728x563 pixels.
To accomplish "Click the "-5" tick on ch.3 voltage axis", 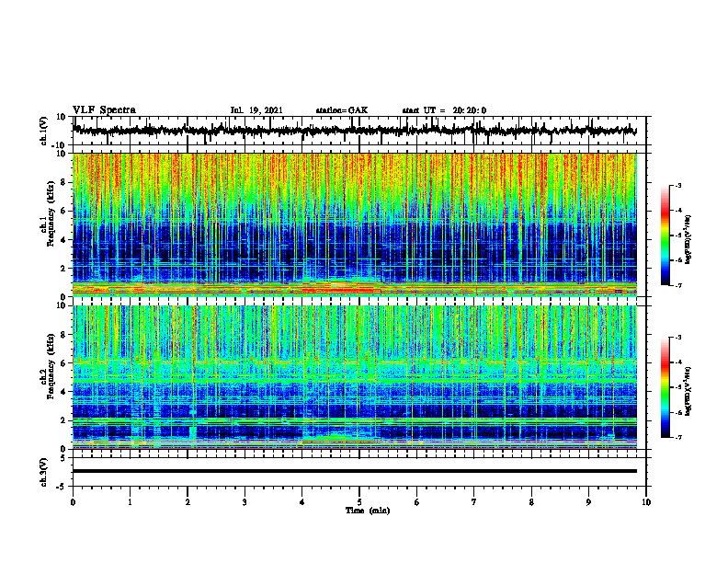I will pyautogui.click(x=62, y=487).
